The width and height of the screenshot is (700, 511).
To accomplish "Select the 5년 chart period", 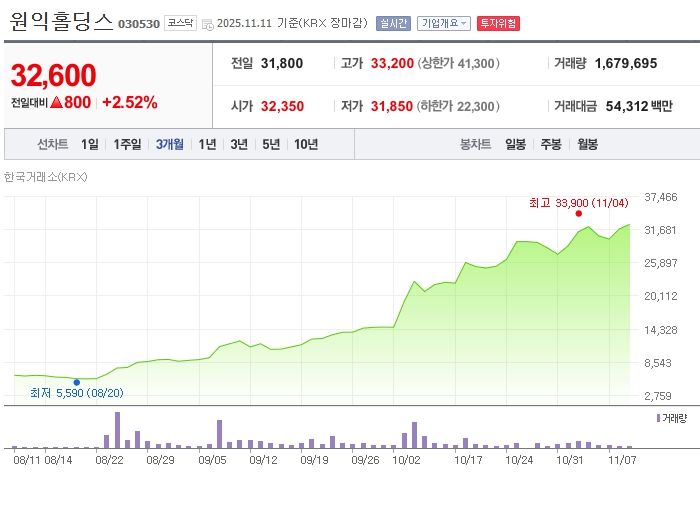I will pyautogui.click(x=271, y=144).
